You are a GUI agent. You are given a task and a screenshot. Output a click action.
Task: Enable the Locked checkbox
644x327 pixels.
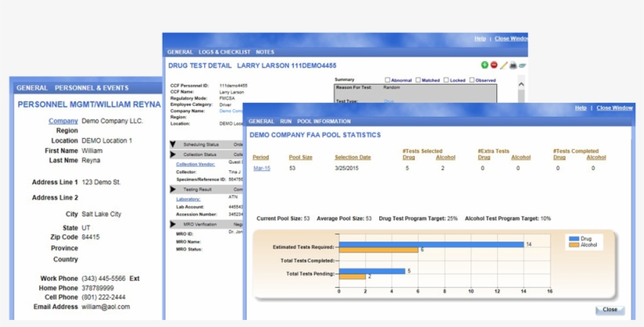click(446, 80)
